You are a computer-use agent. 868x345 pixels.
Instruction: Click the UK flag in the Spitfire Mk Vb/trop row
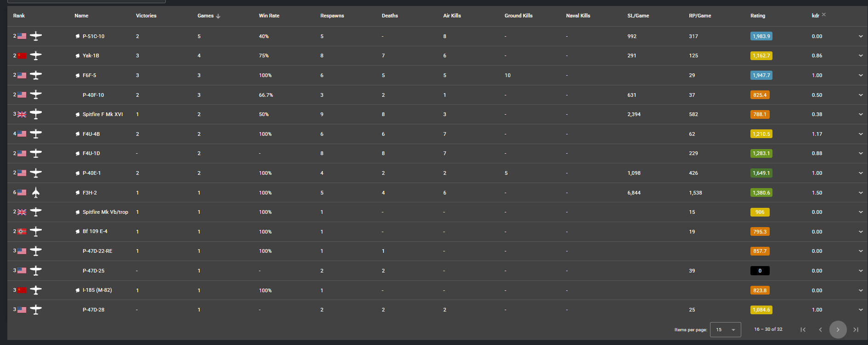(22, 212)
